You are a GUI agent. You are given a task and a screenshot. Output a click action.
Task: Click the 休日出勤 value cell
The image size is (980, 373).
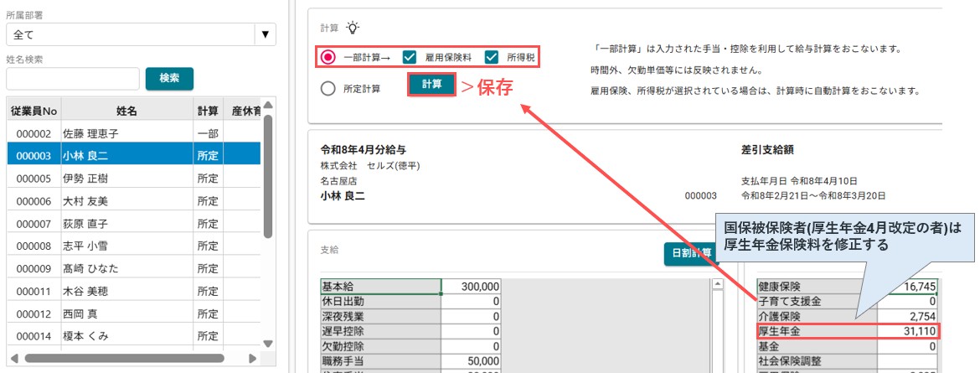472,301
